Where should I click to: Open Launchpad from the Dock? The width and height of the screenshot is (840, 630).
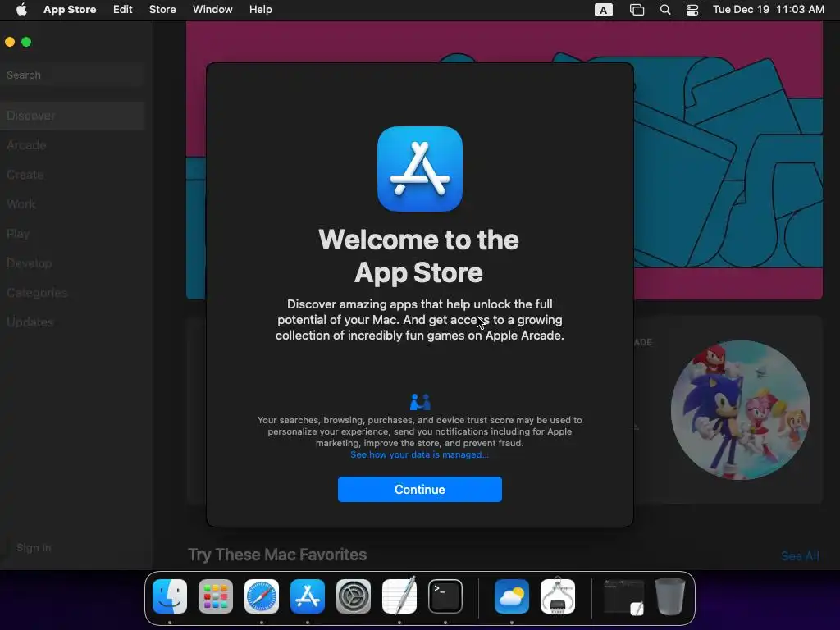(x=216, y=596)
